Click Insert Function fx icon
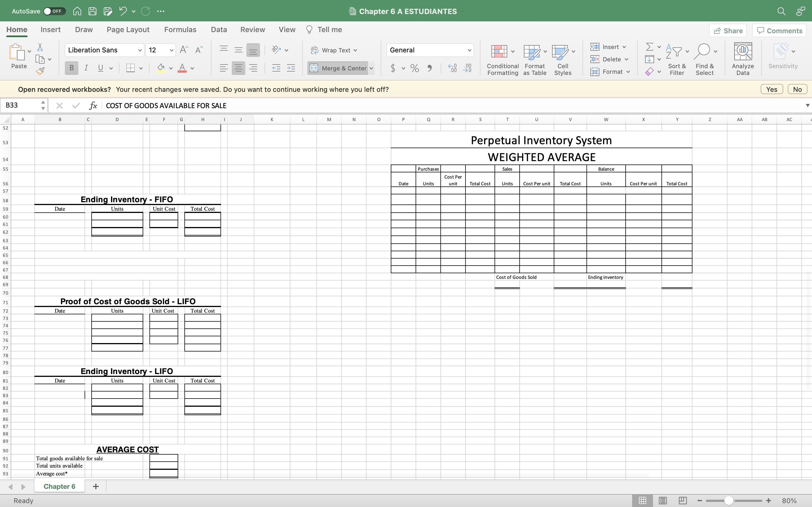Image resolution: width=812 pixels, height=507 pixels. 93,106
